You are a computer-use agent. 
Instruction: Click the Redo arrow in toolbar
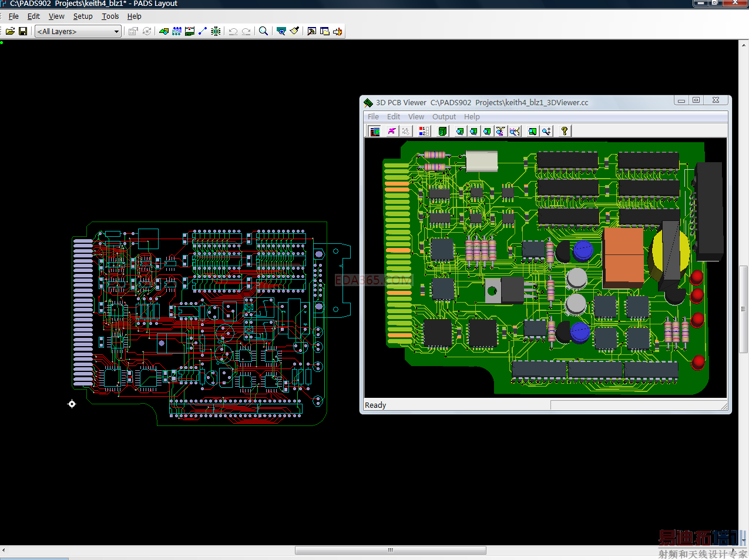point(246,31)
